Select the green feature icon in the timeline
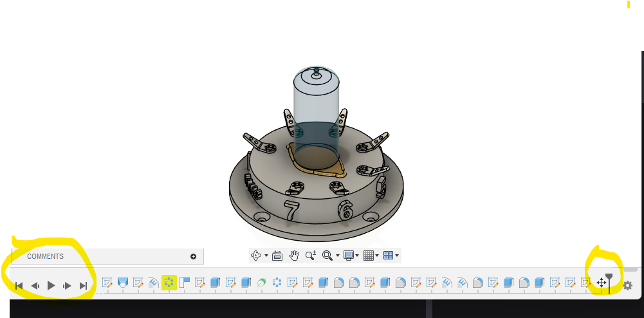This screenshot has width=644, height=318. (x=262, y=283)
